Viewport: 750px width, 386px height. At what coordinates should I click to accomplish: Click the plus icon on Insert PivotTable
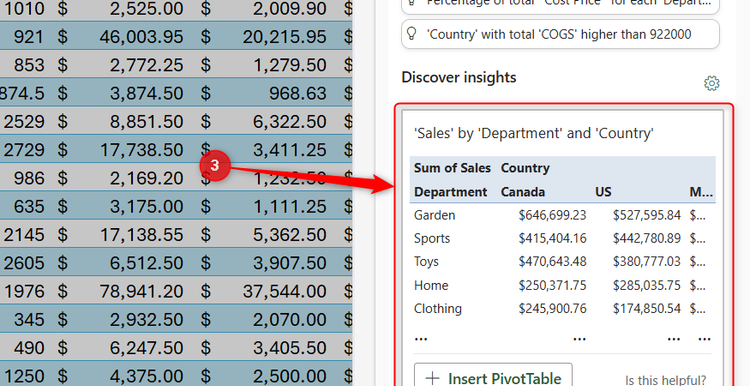point(432,378)
